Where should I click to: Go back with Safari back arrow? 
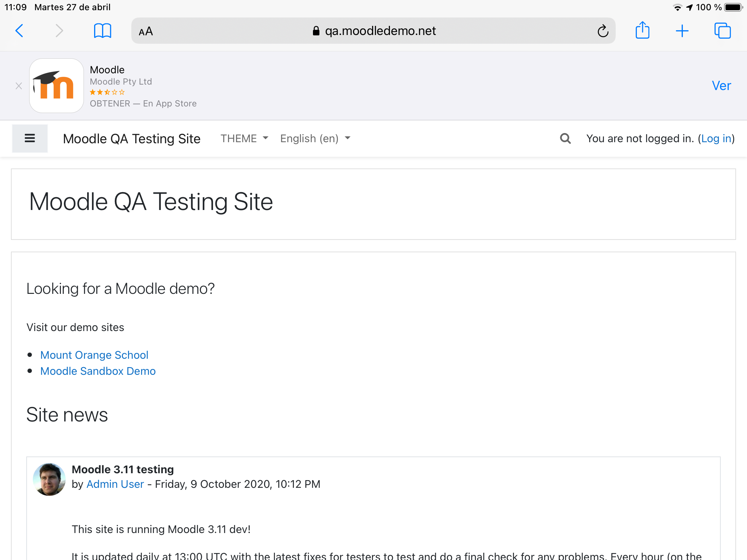(x=19, y=31)
